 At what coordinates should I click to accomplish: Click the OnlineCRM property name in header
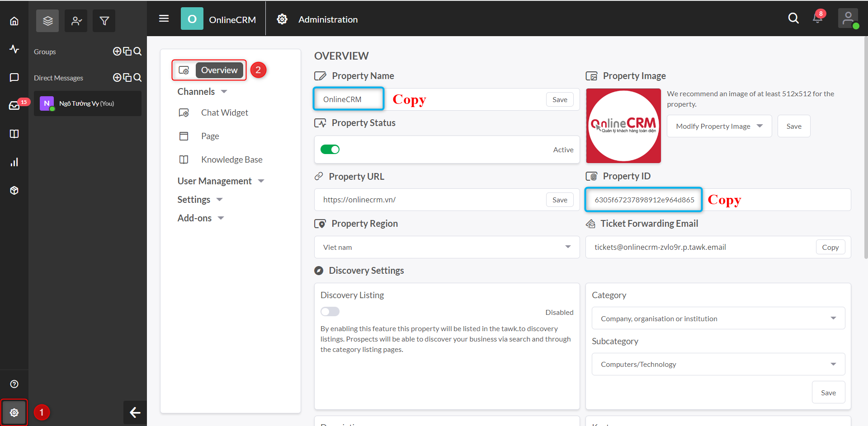click(x=232, y=19)
